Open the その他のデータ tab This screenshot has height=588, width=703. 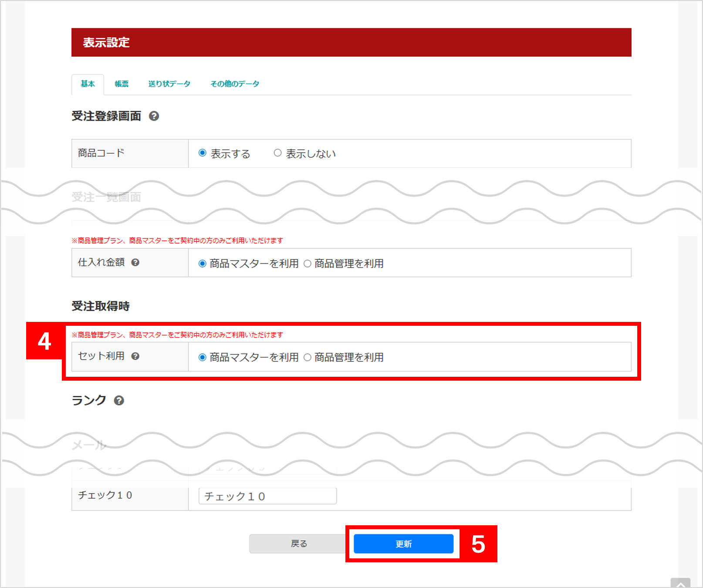pos(235,84)
